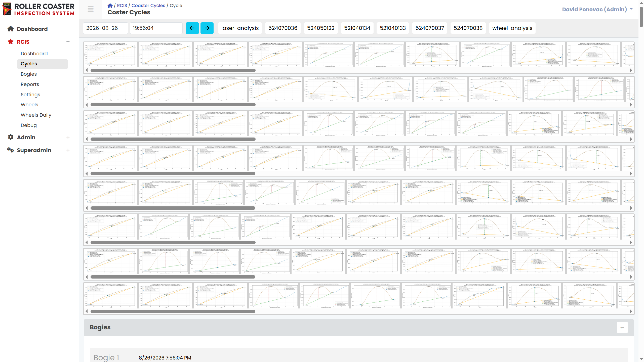The width and height of the screenshot is (644, 362).
Task: Click right scroll arrow of first chart row
Action: [631, 70]
